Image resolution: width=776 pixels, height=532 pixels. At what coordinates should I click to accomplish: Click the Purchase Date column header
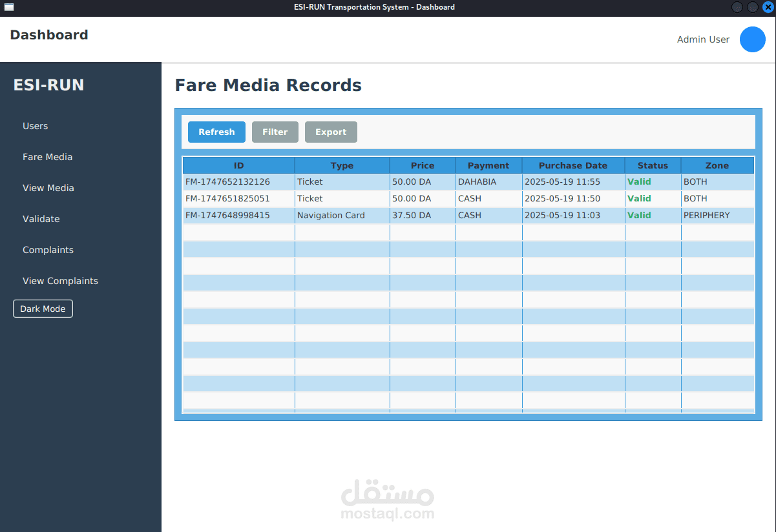[573, 165]
